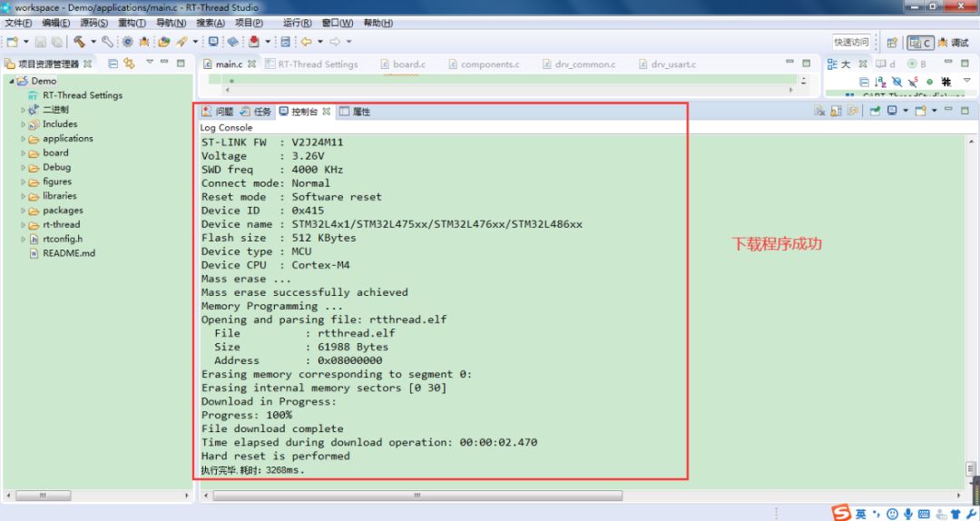Open dropdown beside the rocket icon
The width and height of the screenshot is (980, 521).
pos(195,42)
